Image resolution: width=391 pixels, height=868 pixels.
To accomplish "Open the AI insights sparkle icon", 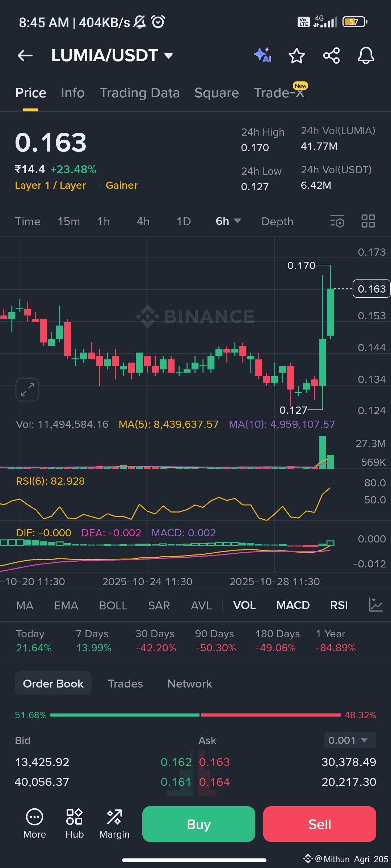I will click(262, 55).
